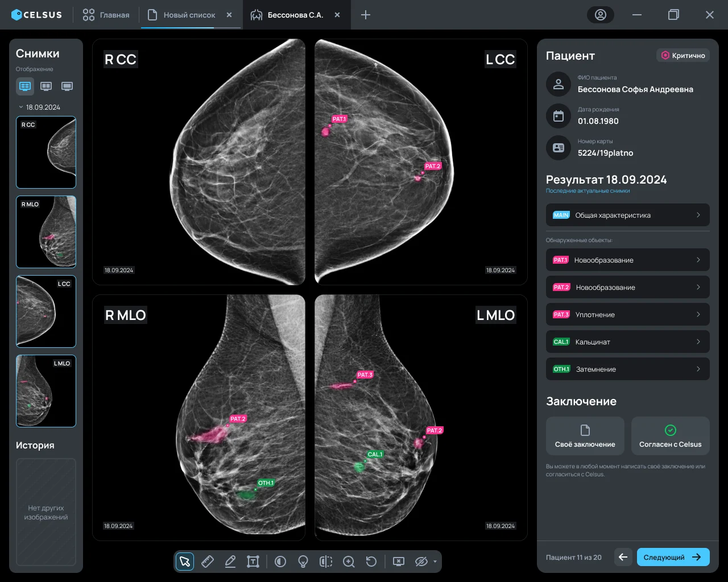Activate the ruler measurement tool
This screenshot has width=728, height=582.
click(x=208, y=562)
